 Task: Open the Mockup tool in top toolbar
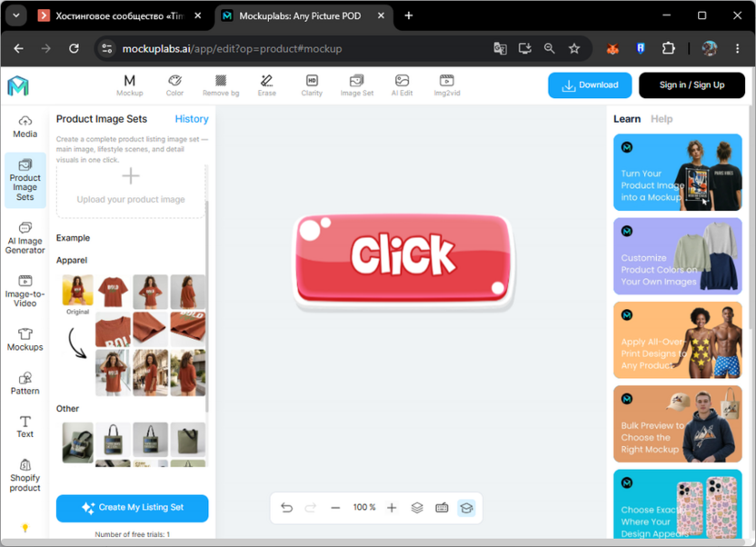(x=130, y=85)
